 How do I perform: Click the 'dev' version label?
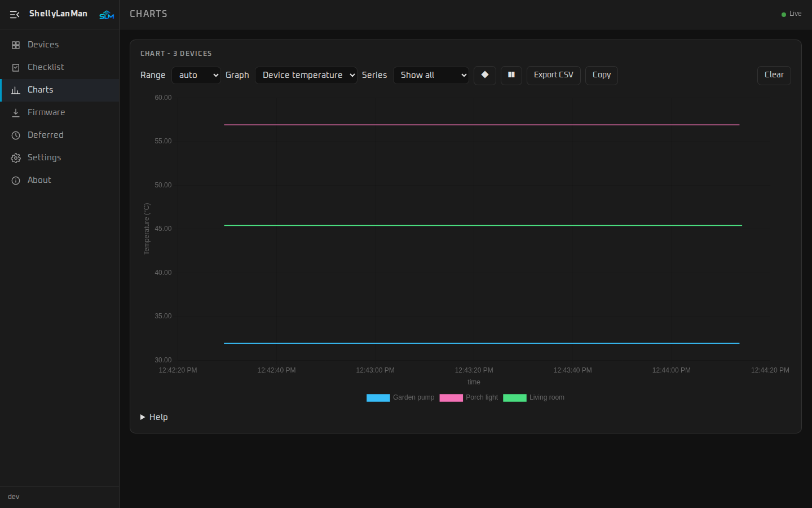14,497
